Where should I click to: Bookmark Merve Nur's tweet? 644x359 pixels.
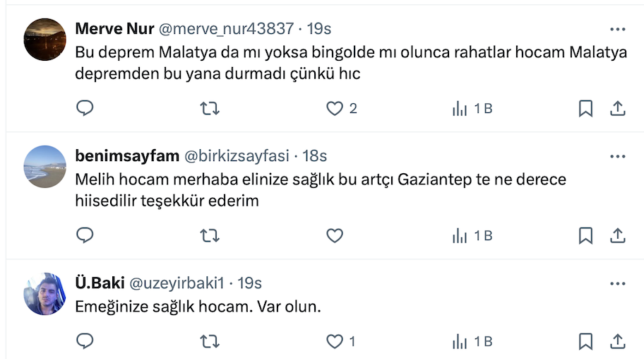pos(585,108)
